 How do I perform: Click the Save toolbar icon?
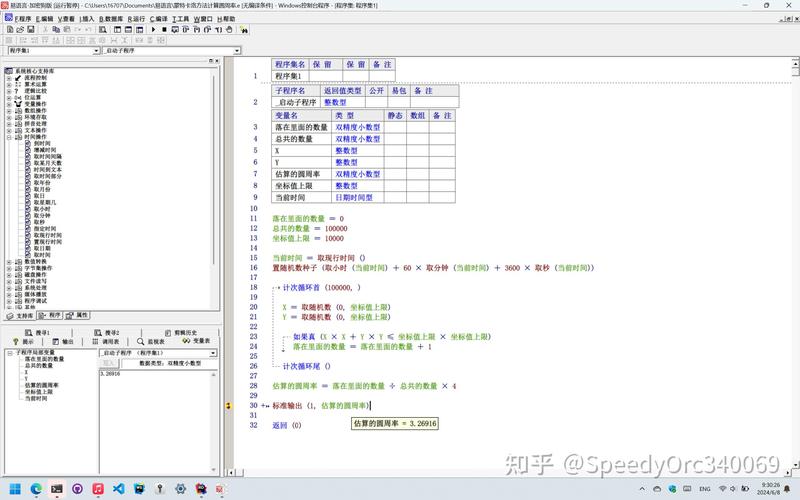click(x=31, y=30)
